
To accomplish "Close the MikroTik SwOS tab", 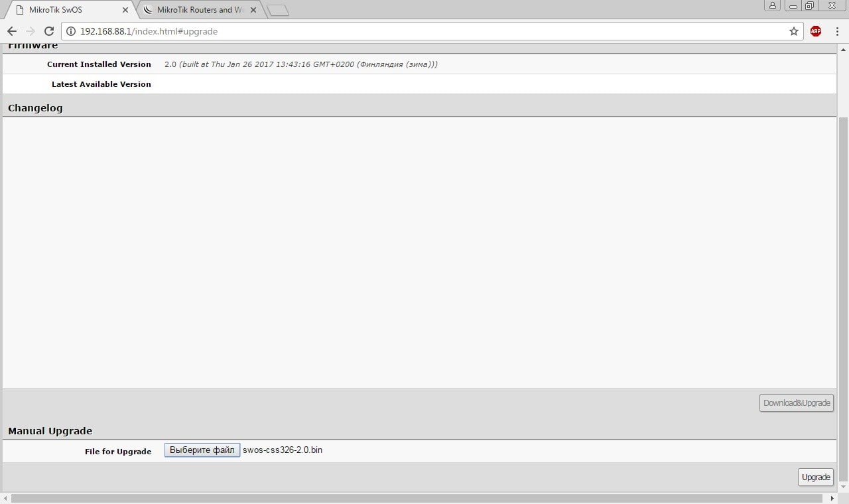I will pyautogui.click(x=125, y=10).
